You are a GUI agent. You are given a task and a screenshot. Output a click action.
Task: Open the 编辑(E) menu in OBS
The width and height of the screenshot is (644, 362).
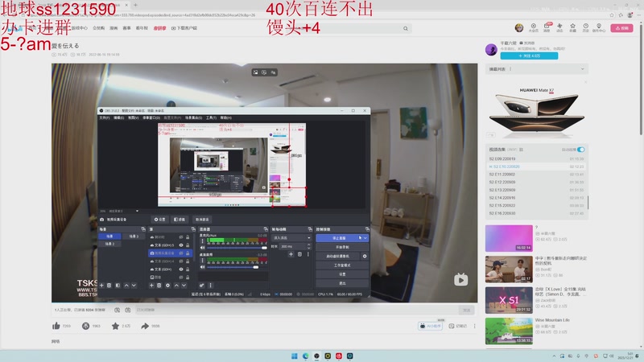[118, 117]
